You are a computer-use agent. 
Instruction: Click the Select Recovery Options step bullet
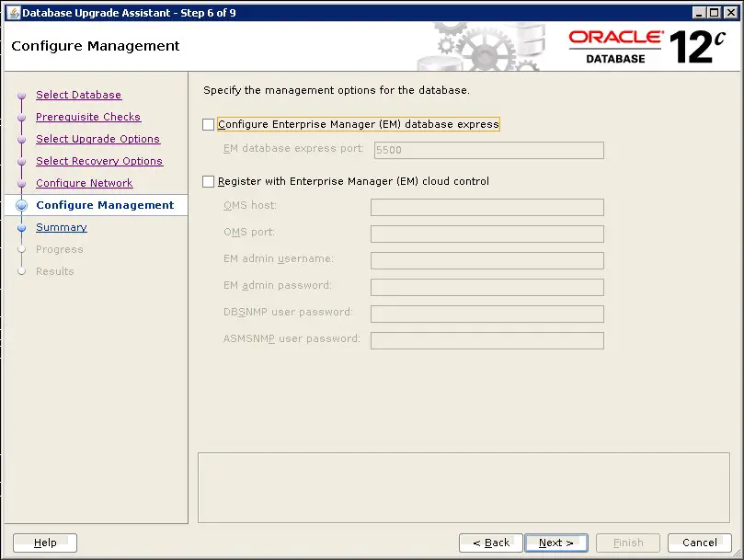point(21,161)
